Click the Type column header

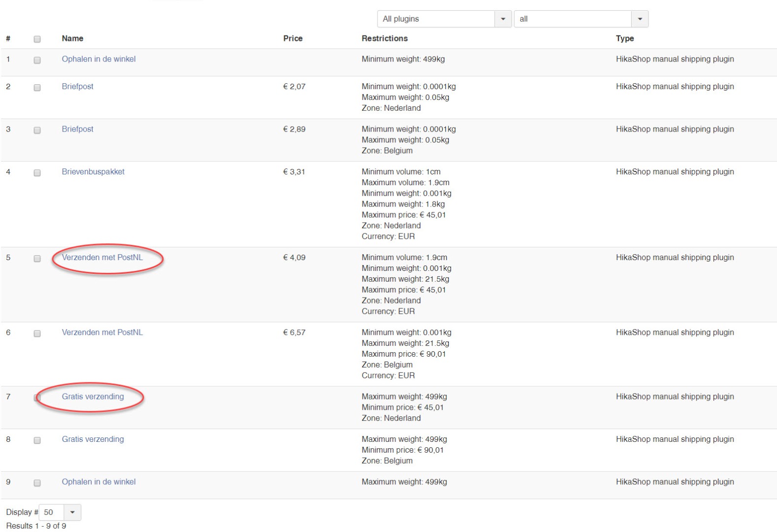[625, 38]
